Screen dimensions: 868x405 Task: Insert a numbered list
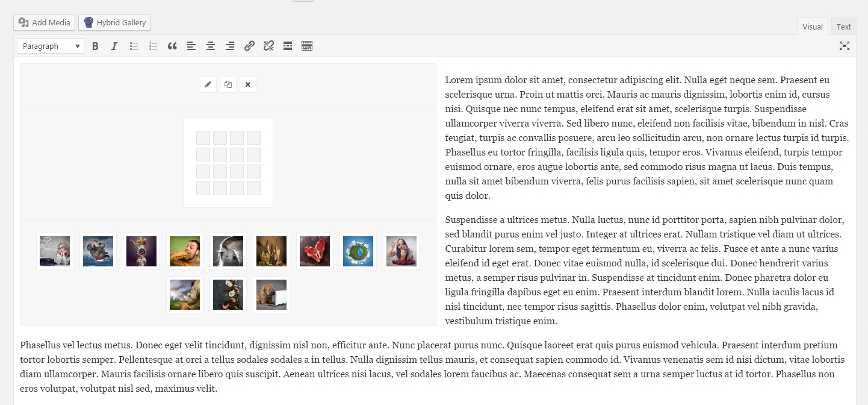click(153, 46)
